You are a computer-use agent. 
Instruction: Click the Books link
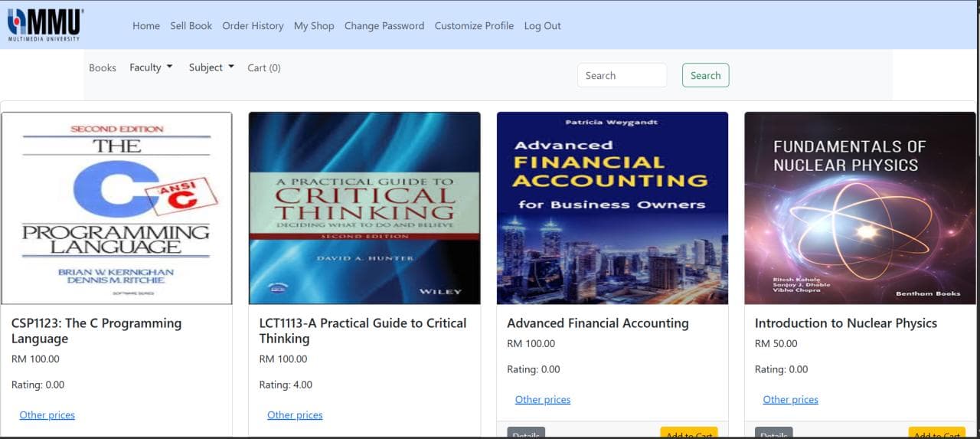[x=102, y=68]
